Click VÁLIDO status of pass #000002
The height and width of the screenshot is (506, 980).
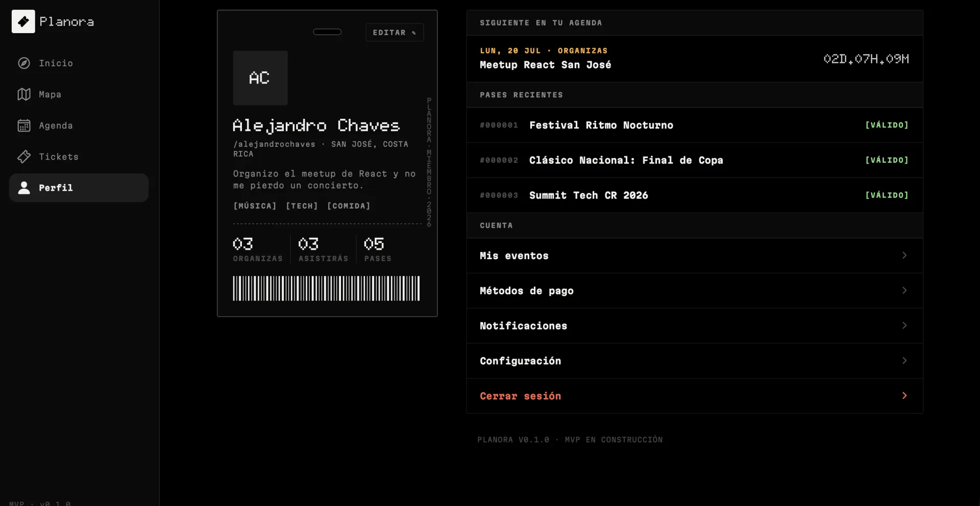pos(887,160)
